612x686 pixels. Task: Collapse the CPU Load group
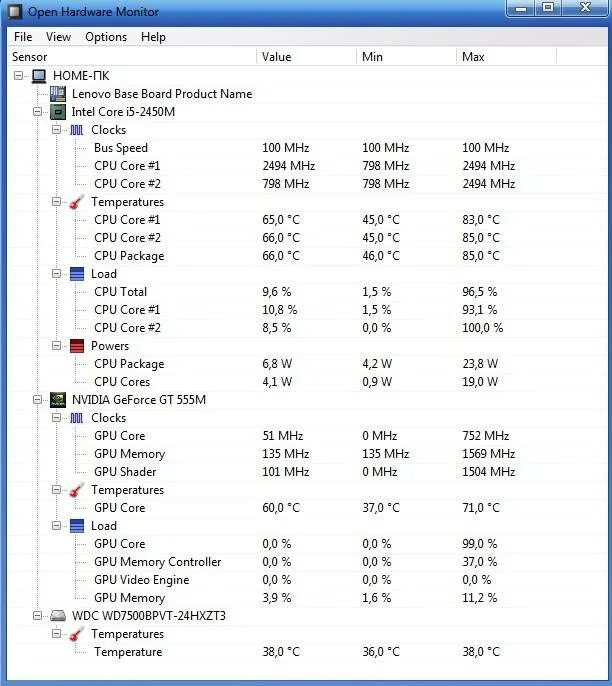(56, 274)
